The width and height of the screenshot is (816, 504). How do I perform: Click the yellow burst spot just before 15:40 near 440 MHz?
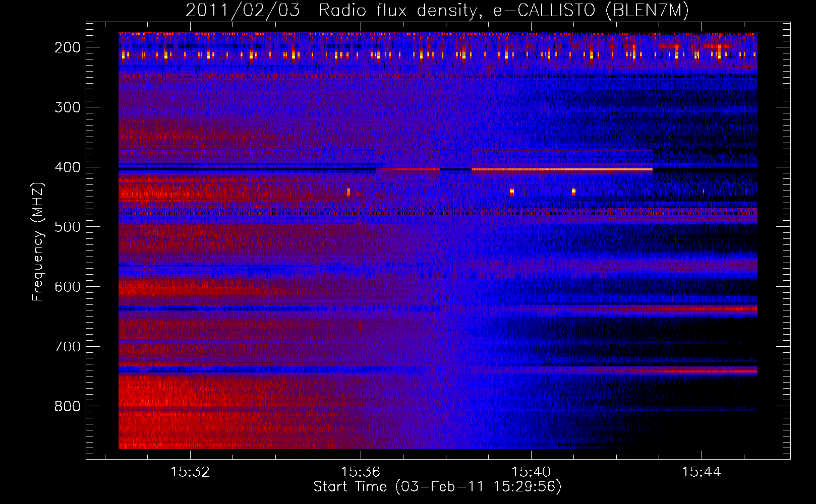(512, 192)
